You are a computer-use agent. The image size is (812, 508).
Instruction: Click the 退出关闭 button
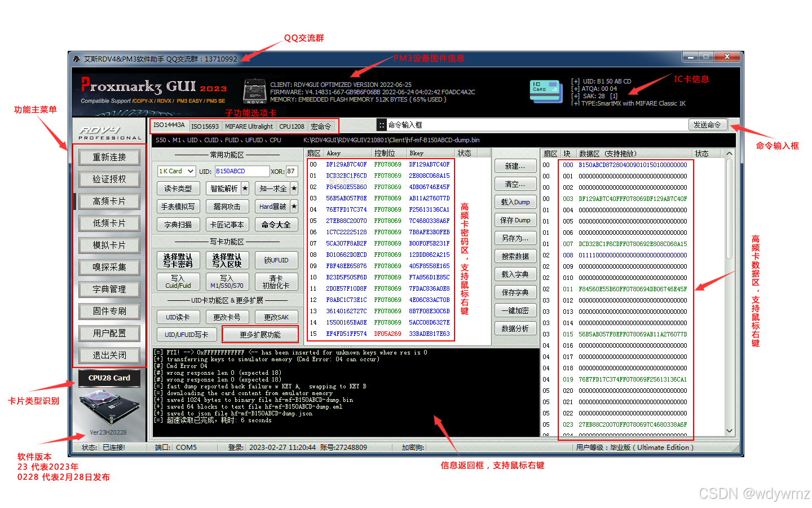click(109, 355)
